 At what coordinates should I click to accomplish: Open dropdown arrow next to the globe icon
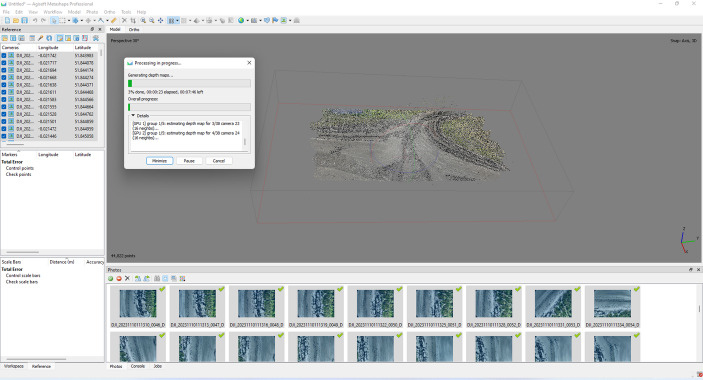[x=247, y=20]
